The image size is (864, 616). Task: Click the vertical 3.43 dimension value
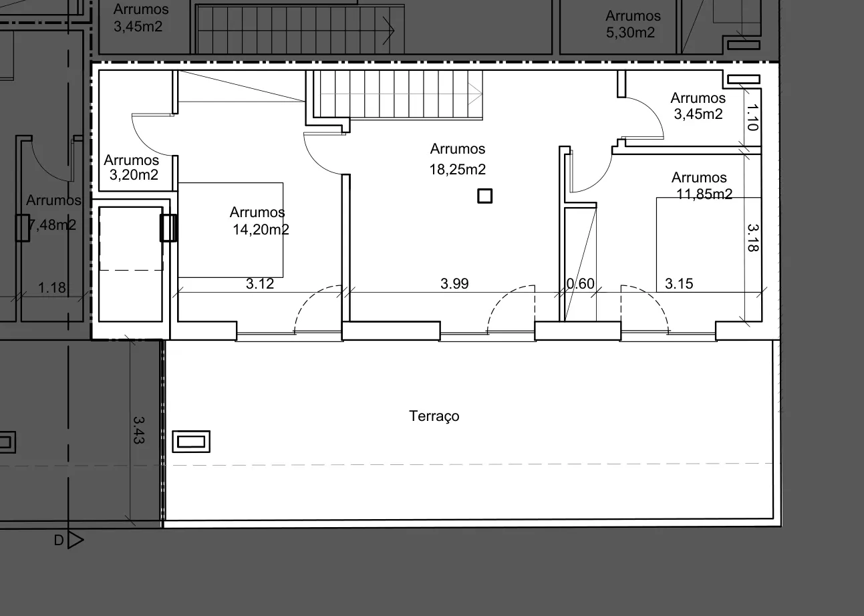(138, 430)
